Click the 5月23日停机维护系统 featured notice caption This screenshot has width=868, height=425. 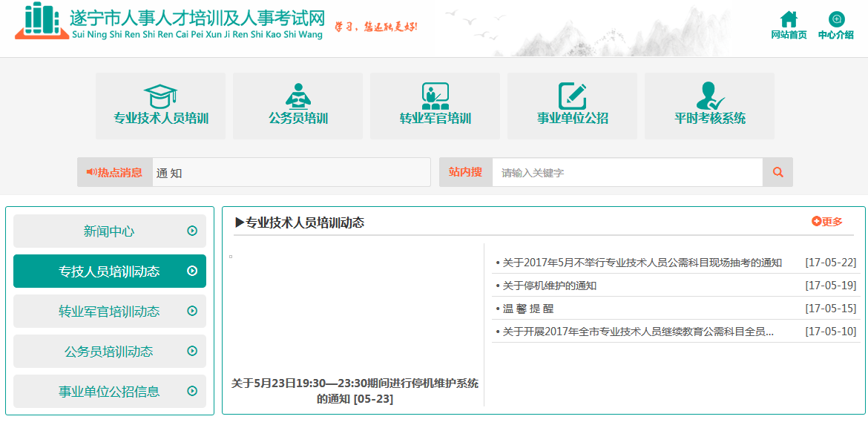pyautogui.click(x=355, y=391)
